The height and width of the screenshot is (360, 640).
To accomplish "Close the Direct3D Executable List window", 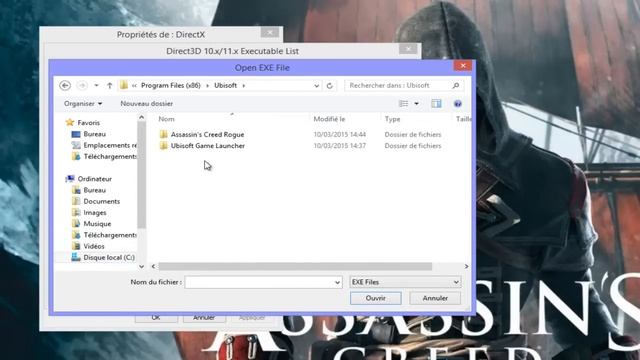I will [408, 49].
